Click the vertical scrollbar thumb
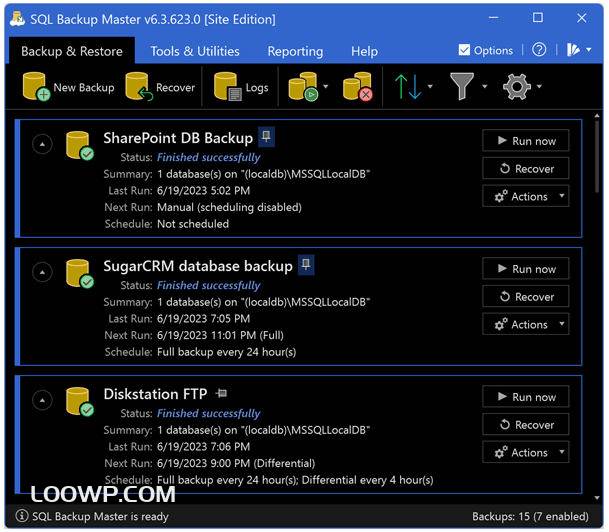The height and width of the screenshot is (532, 609). pos(597,156)
